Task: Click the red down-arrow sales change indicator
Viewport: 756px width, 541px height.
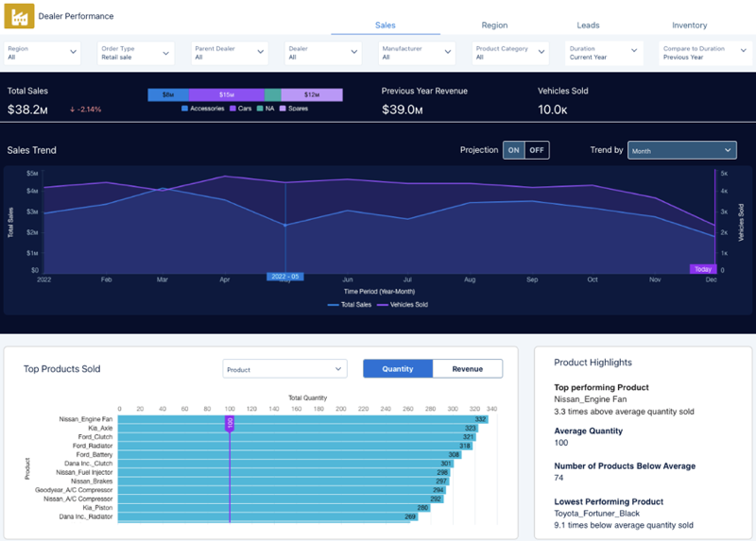Action: click(73, 110)
